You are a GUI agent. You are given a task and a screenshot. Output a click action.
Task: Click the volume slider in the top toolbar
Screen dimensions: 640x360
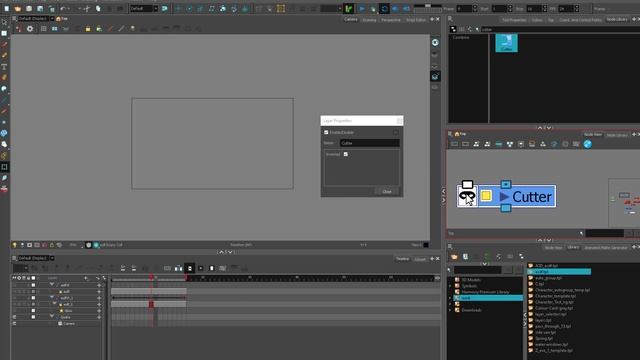point(428,6)
